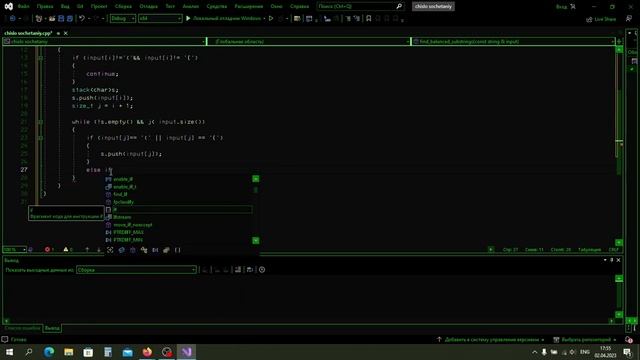Image resolution: width=640 pixels, height=360 pixels.
Task: Open the x64 platform dropdown
Action: point(160,18)
